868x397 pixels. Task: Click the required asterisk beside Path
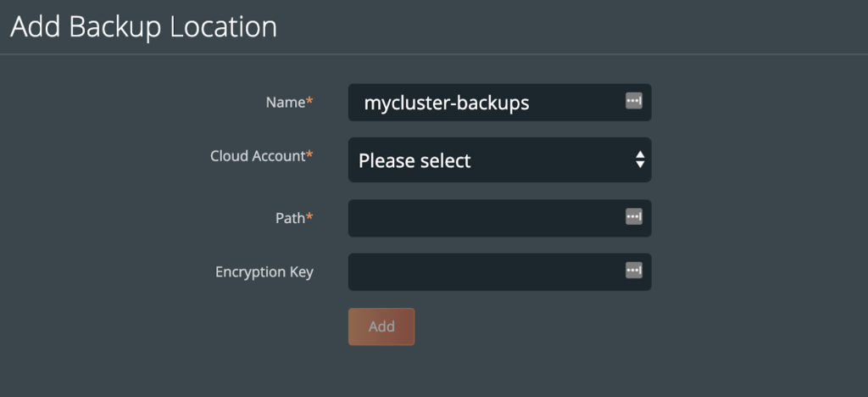coord(309,218)
